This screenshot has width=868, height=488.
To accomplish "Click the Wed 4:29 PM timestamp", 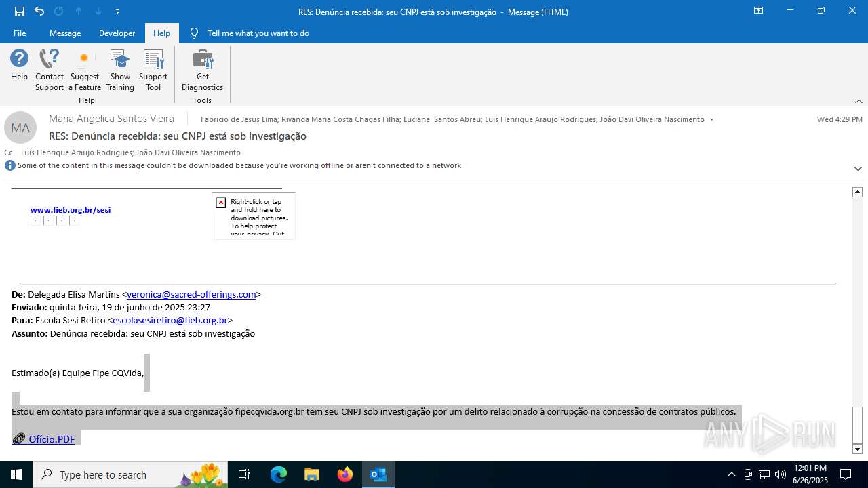I will 840,119.
